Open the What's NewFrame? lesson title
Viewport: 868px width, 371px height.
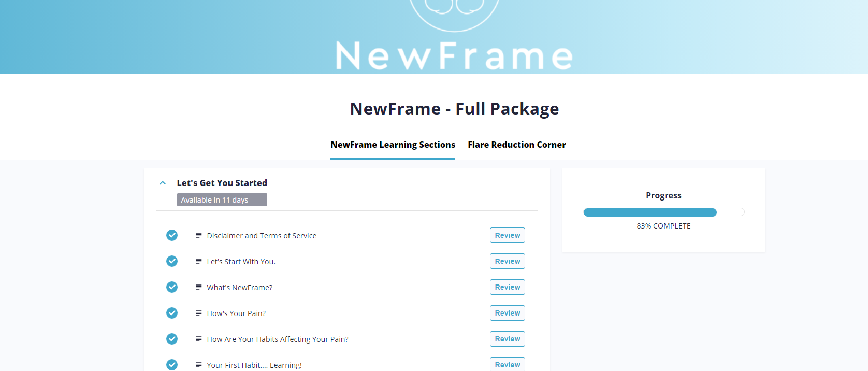240,287
